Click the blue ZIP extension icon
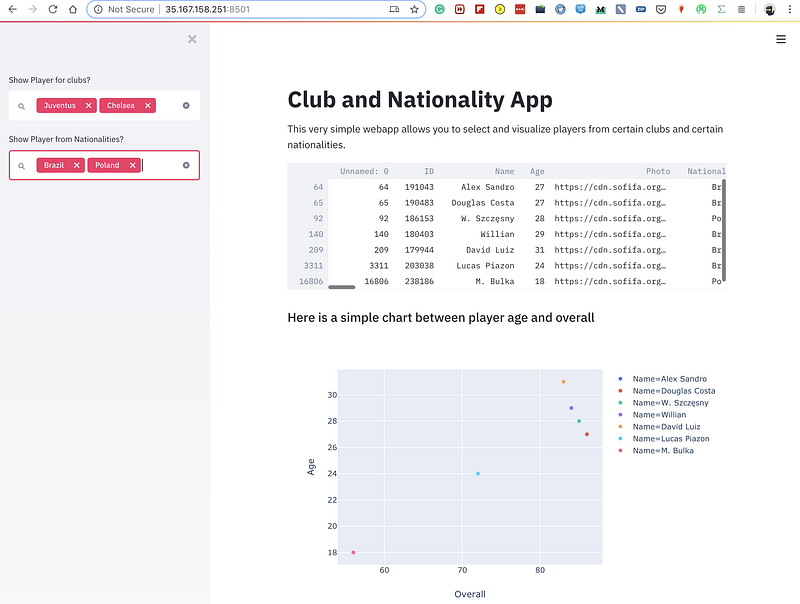Image resolution: width=800 pixels, height=604 pixels. pos(641,9)
